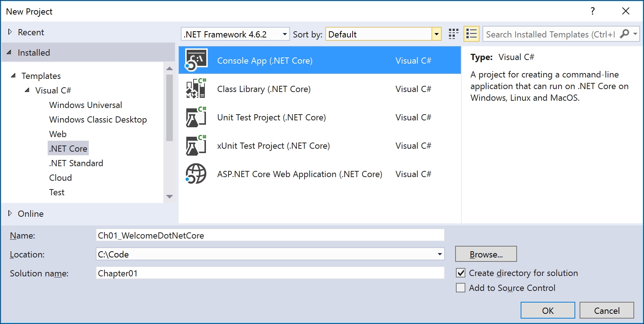Screen dimensions: 644x324
Task: Expand the Recent section
Action: tap(10, 32)
